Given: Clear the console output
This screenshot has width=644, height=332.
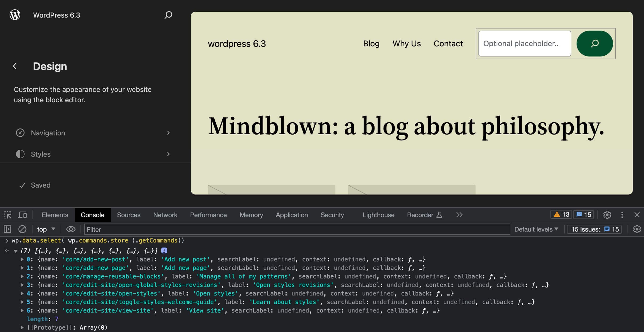Looking at the screenshot, I should [22, 229].
